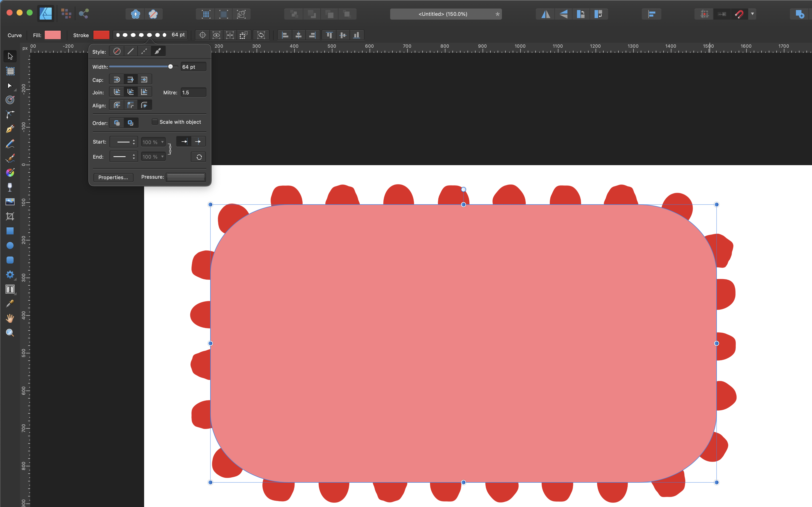Click the linked arrowhead size chain icon

click(170, 149)
